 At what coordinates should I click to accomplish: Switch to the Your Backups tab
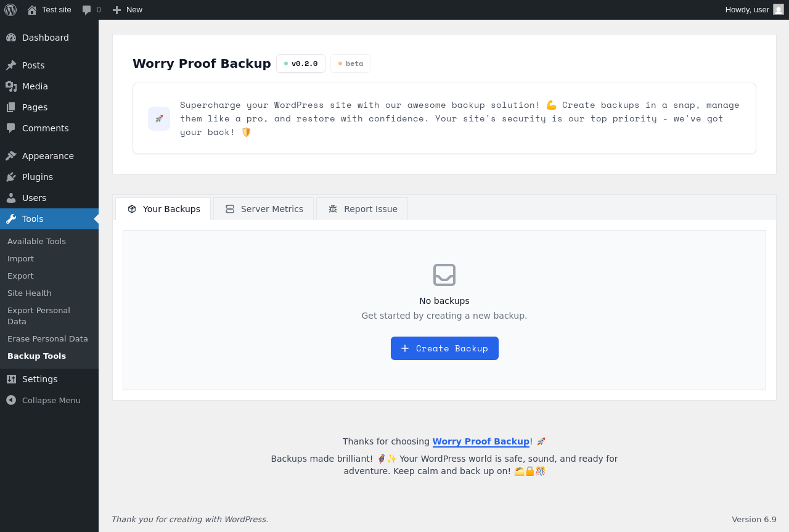tap(163, 209)
